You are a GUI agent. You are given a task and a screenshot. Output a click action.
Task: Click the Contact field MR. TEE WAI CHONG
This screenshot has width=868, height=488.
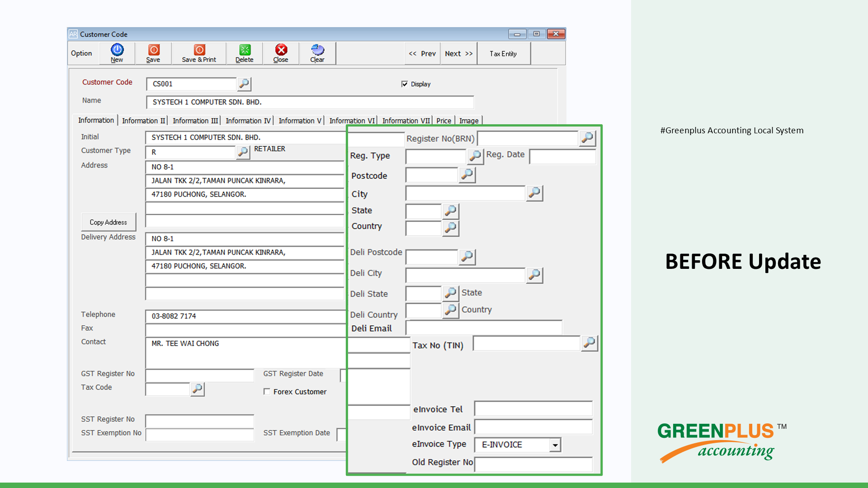(245, 352)
